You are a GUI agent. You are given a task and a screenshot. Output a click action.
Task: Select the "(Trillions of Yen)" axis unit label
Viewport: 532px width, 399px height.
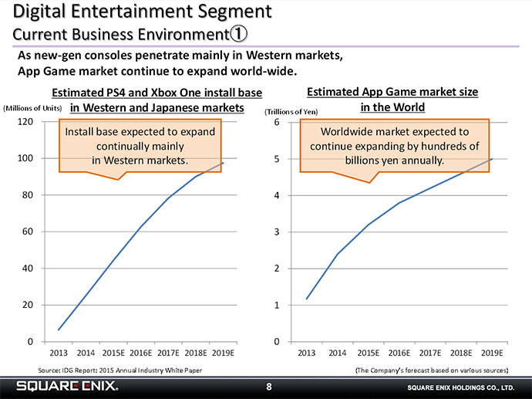point(291,112)
